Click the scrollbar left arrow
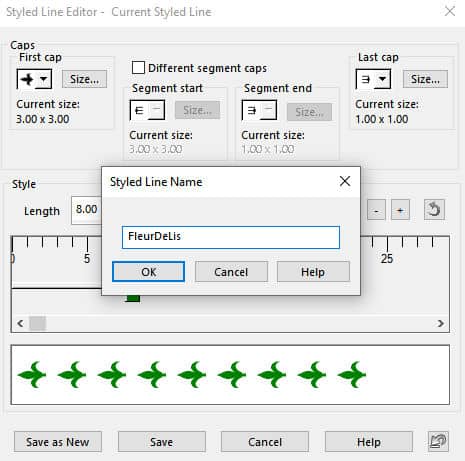Image resolution: width=465 pixels, height=461 pixels. pyautogui.click(x=20, y=323)
